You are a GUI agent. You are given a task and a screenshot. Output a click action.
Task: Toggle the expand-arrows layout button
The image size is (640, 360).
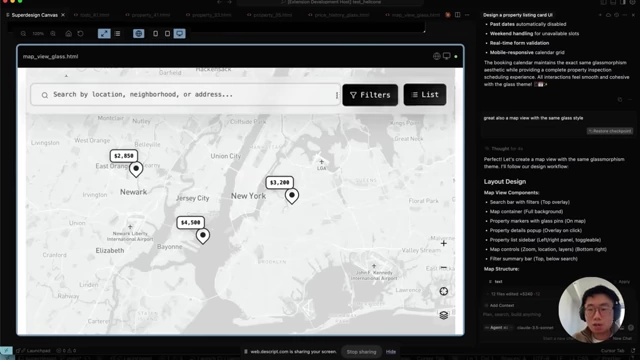[104, 33]
